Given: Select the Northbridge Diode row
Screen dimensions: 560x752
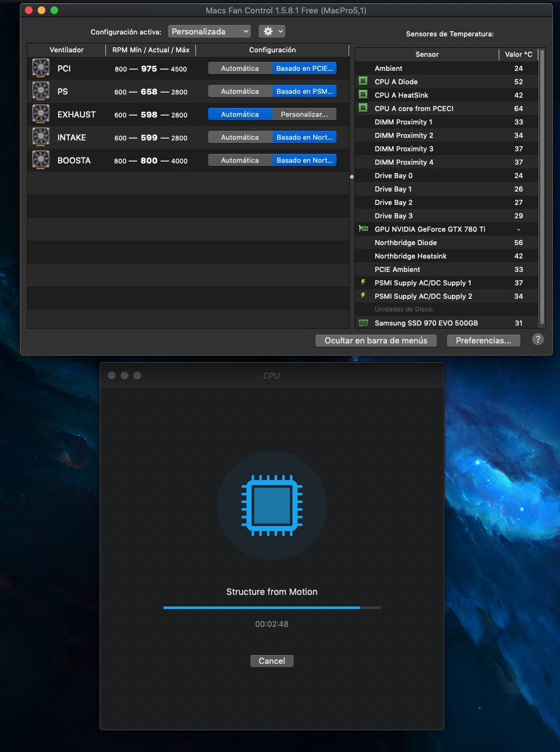Looking at the screenshot, I should pyautogui.click(x=447, y=243).
